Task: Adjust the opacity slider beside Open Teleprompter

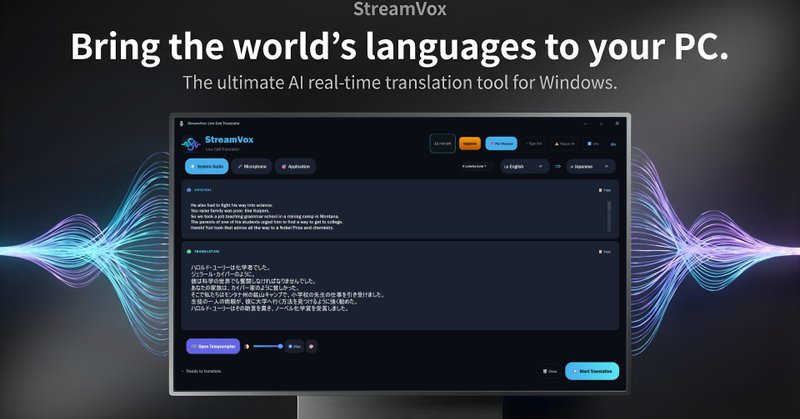Action: coord(268,347)
